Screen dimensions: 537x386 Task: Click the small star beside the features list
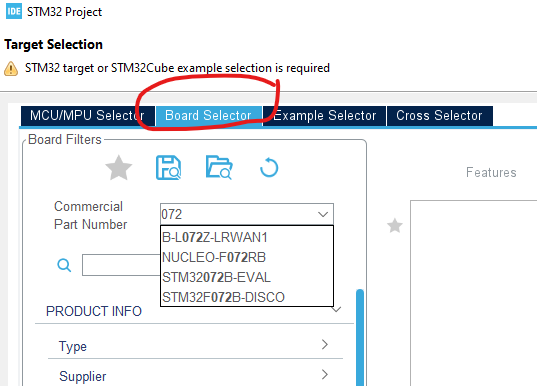click(x=395, y=226)
